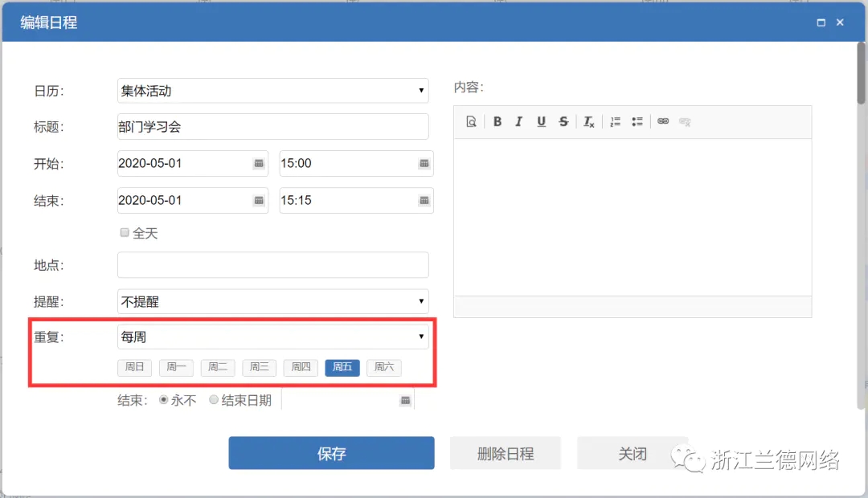Open start date calendar picker
The width and height of the screenshot is (868, 498).
click(259, 163)
